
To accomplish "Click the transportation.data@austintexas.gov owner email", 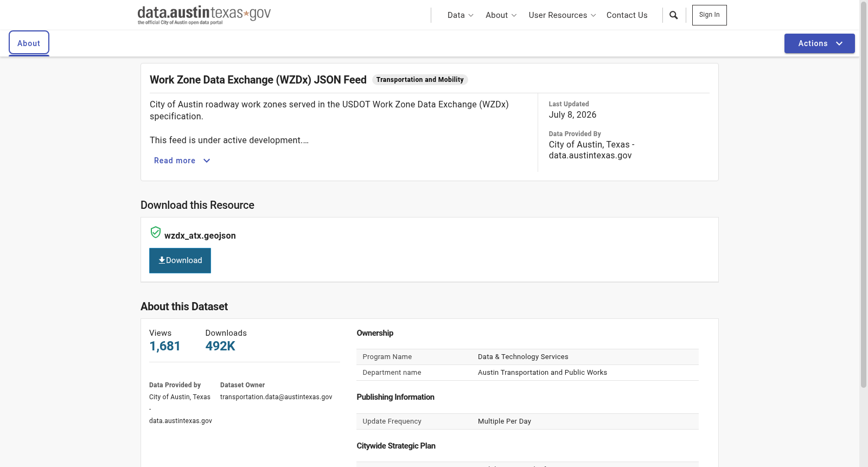I will (x=276, y=397).
